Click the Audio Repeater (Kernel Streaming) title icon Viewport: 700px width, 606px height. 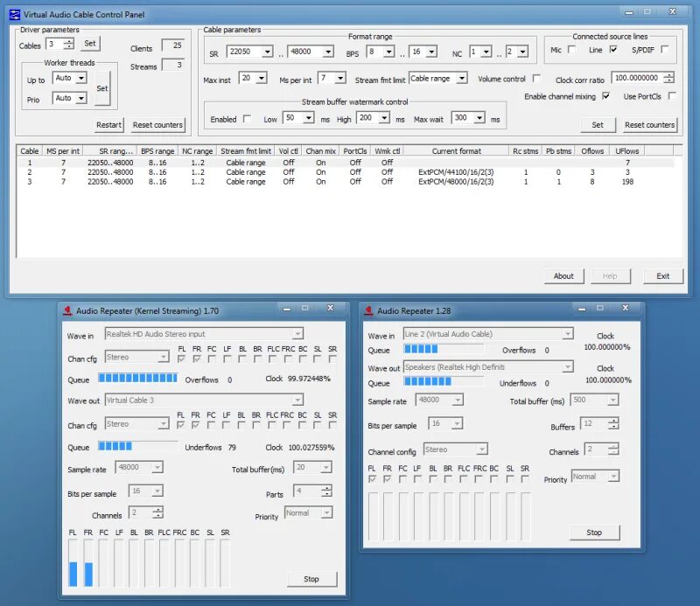tap(68, 310)
